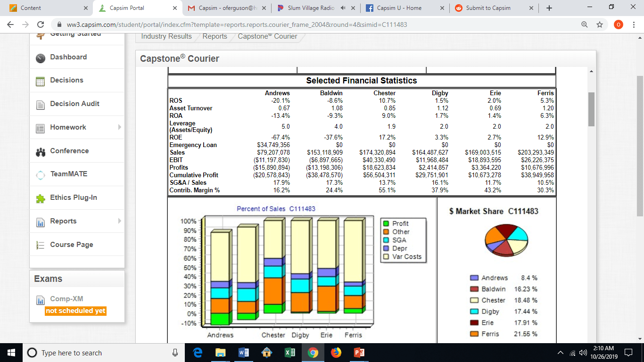The height and width of the screenshot is (362, 644).
Task: Open the TeamMATE sidebar link
Action: coord(69,174)
